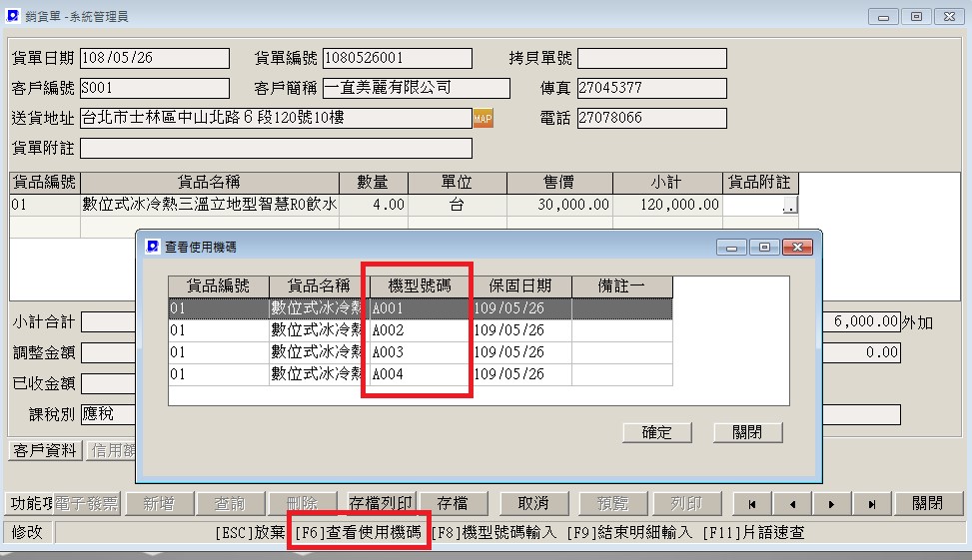The width and height of the screenshot is (972, 560).
Task: Click the 送貨地址 field
Action: (276, 118)
